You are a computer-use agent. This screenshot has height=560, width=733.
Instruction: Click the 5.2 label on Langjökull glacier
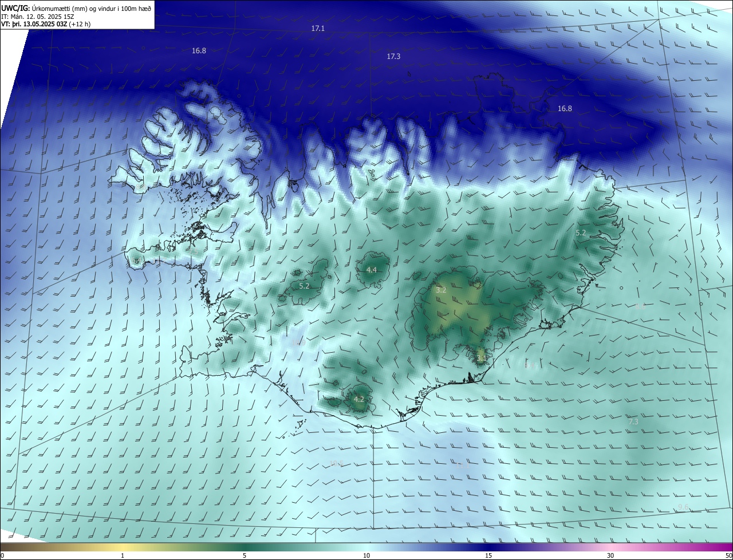tap(304, 286)
